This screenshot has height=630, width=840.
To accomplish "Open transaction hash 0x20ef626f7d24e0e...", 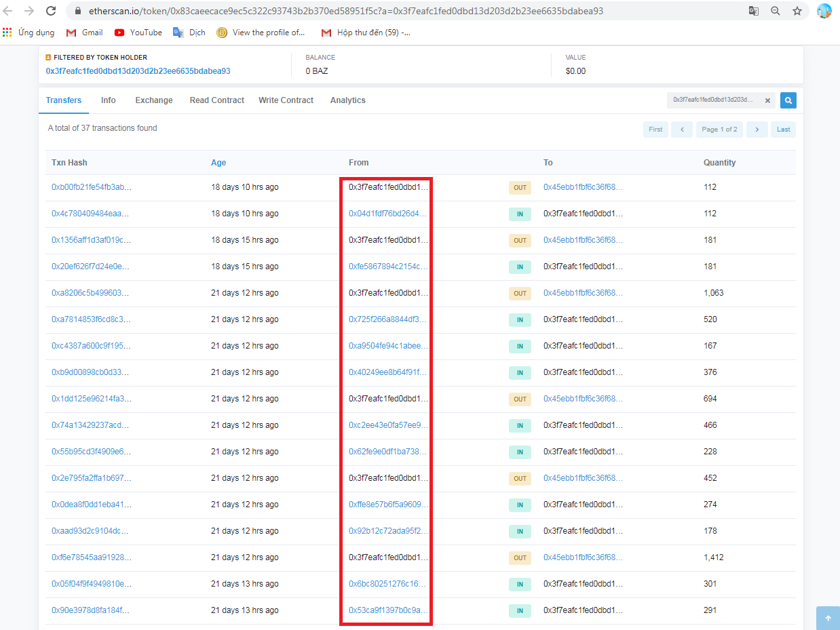I will point(90,267).
